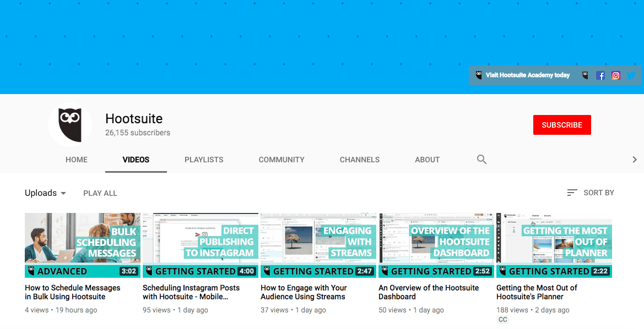This screenshot has height=329, width=644.
Task: Click the red Subscribe button
Action: [x=562, y=125]
